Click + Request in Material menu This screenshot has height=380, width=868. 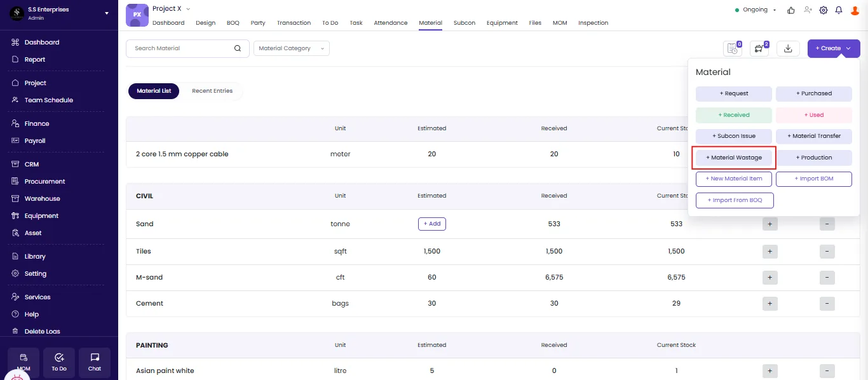click(734, 94)
